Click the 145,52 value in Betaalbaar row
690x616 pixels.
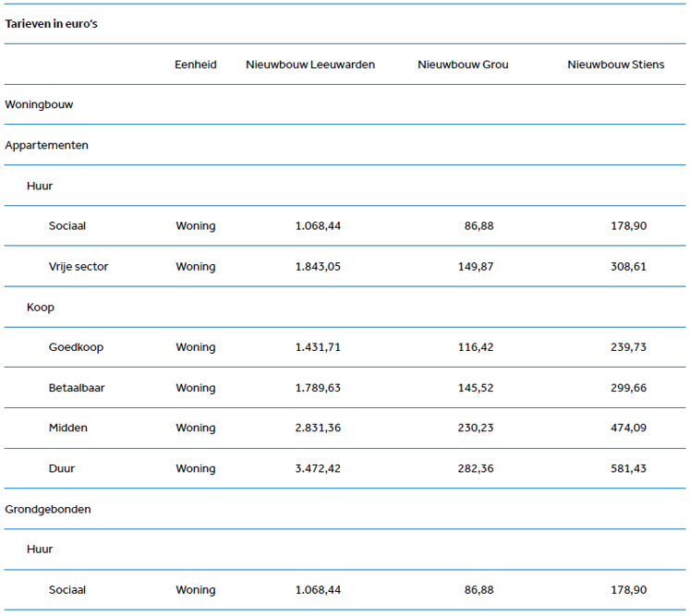point(475,388)
